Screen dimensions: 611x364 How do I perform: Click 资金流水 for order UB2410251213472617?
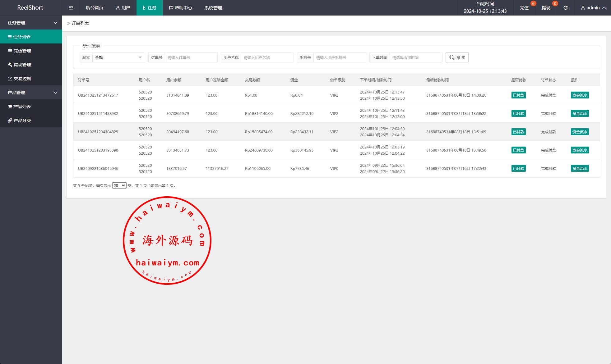[x=580, y=95]
